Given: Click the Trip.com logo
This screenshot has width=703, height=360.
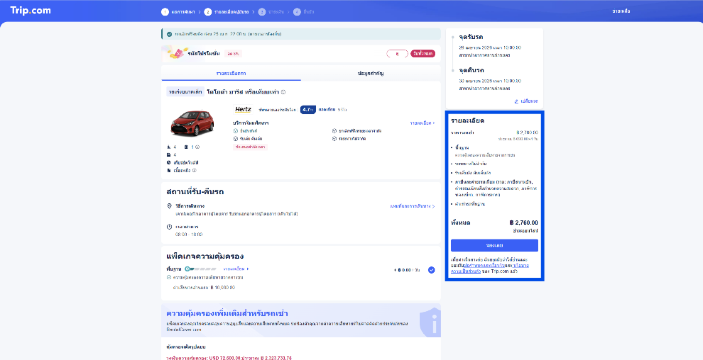Looking at the screenshot, I should [30, 10].
